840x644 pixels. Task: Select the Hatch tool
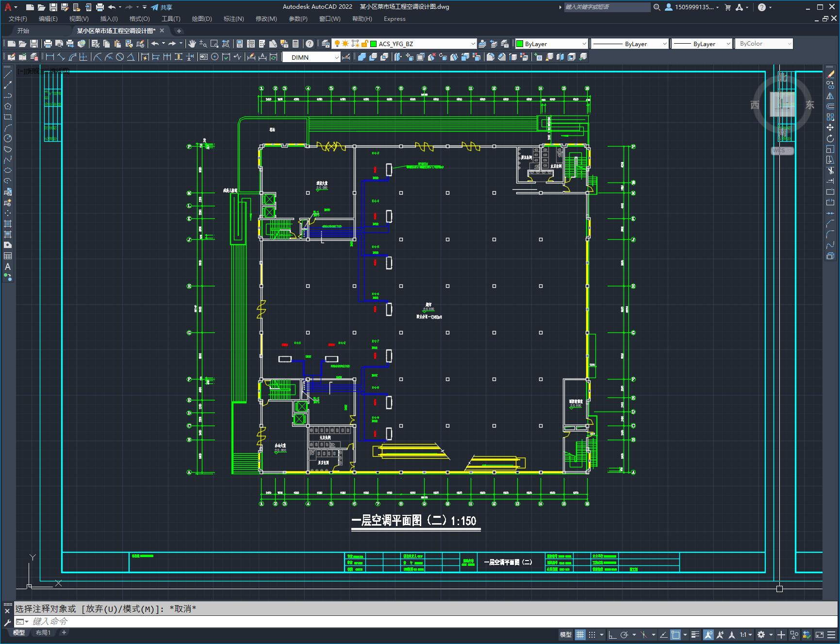8,224
